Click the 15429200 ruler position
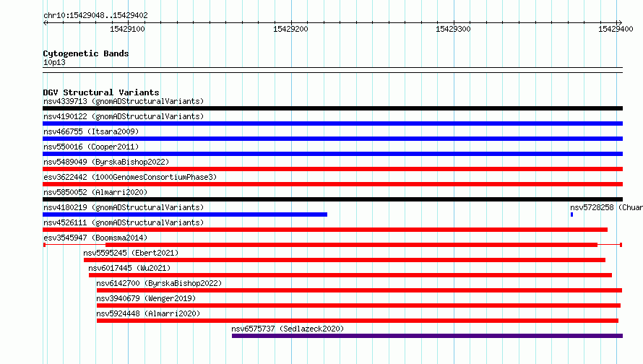This screenshot has height=364, width=643. pos(290,29)
